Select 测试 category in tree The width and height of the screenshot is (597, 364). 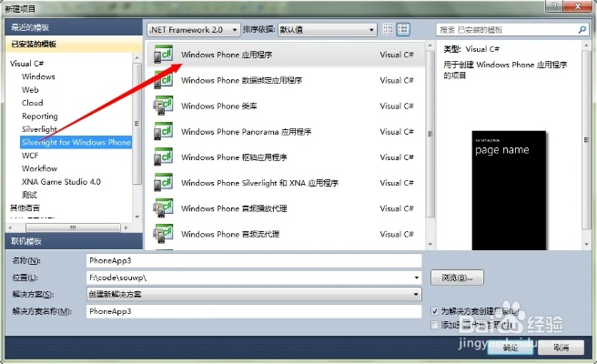pyautogui.click(x=30, y=195)
